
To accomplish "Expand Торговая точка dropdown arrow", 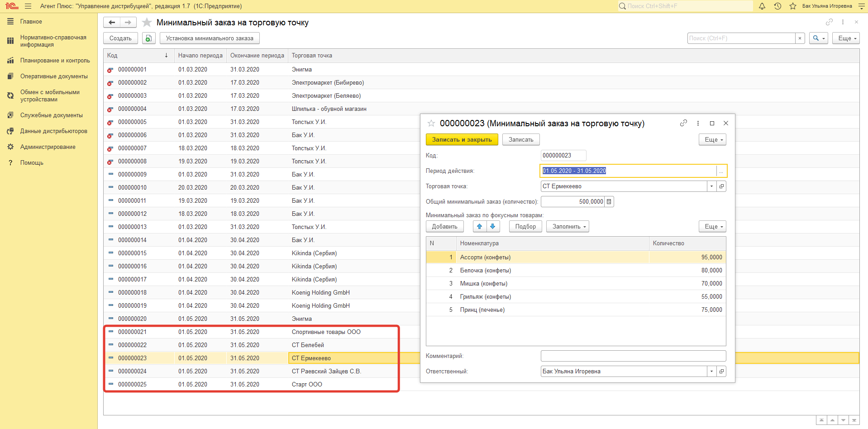I will pos(712,186).
